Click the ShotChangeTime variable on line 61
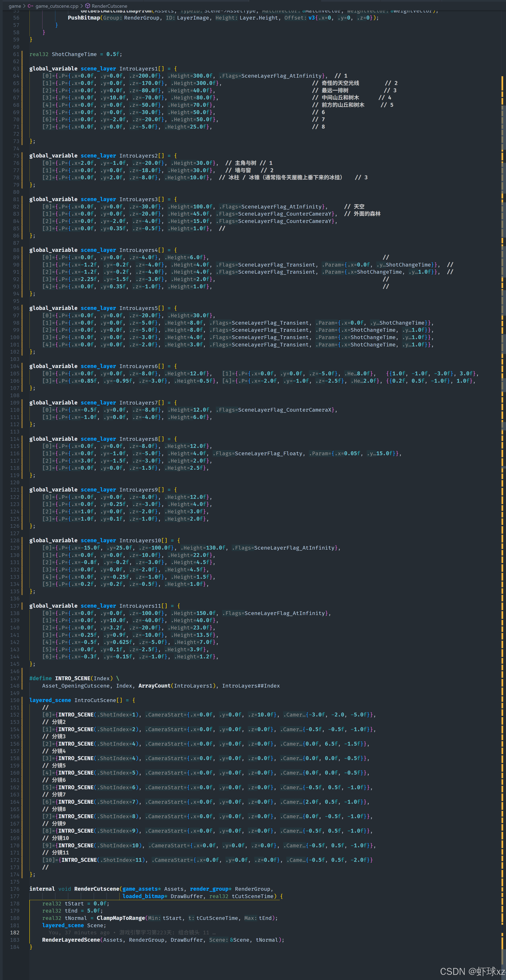Viewport: 506px width, 980px height. coord(74,54)
